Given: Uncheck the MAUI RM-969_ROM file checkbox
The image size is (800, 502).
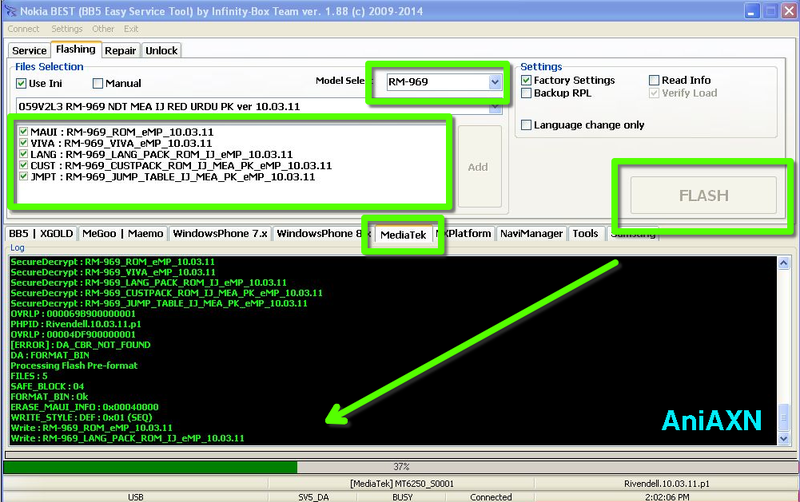Looking at the screenshot, I should click(23, 132).
